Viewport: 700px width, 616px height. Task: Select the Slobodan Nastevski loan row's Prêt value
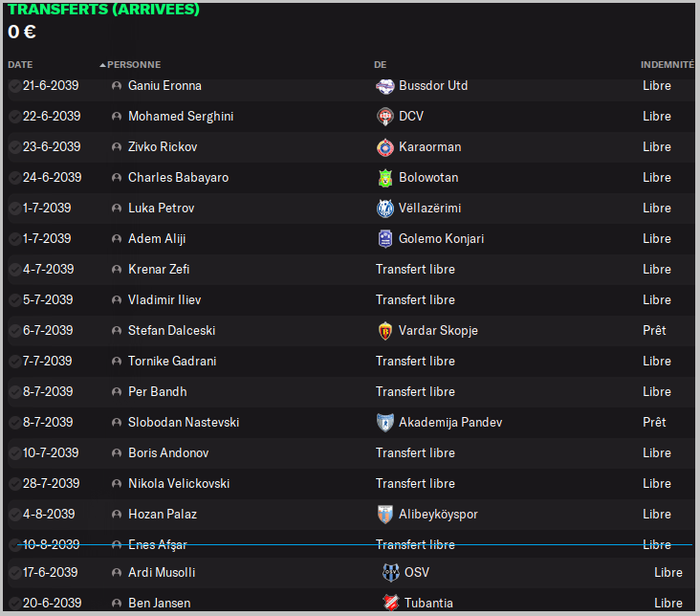(x=654, y=423)
